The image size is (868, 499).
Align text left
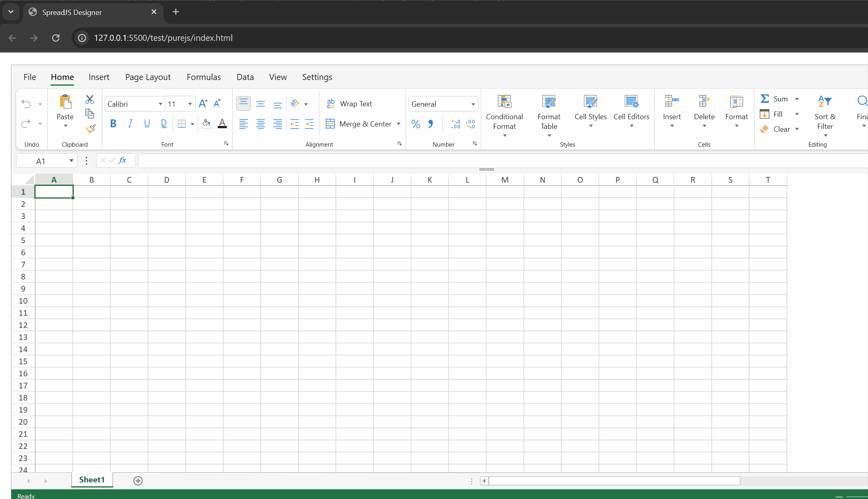tap(244, 124)
